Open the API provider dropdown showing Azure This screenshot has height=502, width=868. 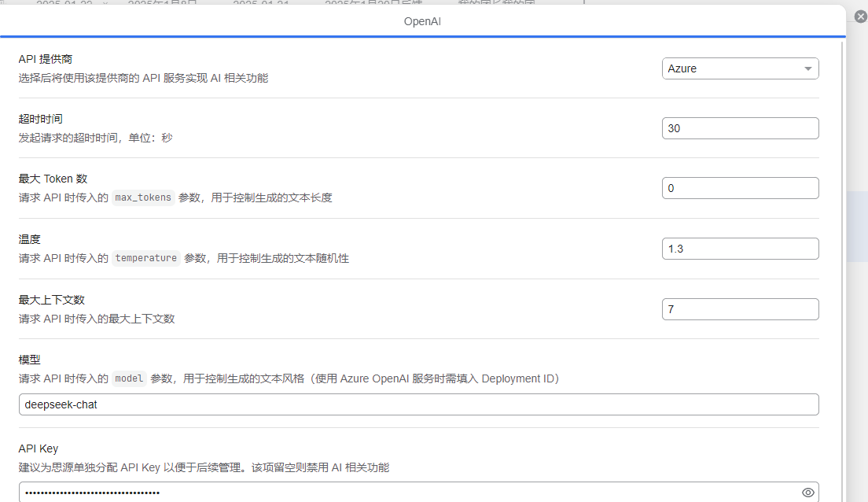[x=740, y=68]
